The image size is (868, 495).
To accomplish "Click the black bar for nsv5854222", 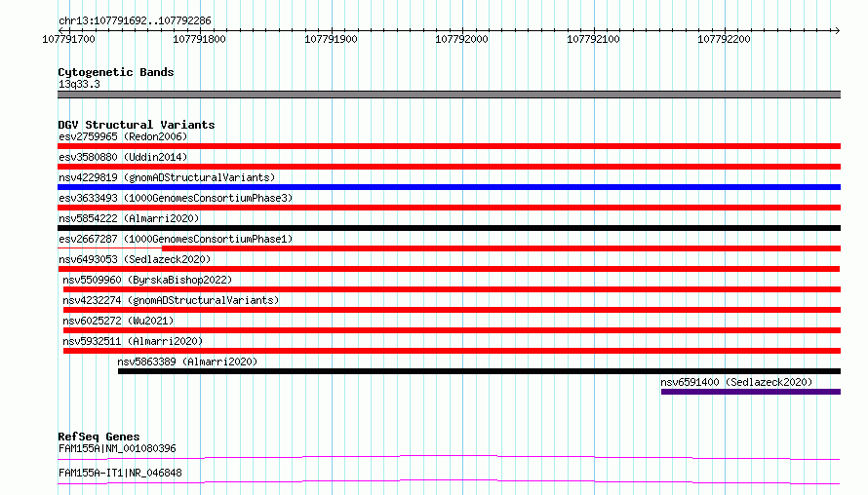I will (x=449, y=228).
